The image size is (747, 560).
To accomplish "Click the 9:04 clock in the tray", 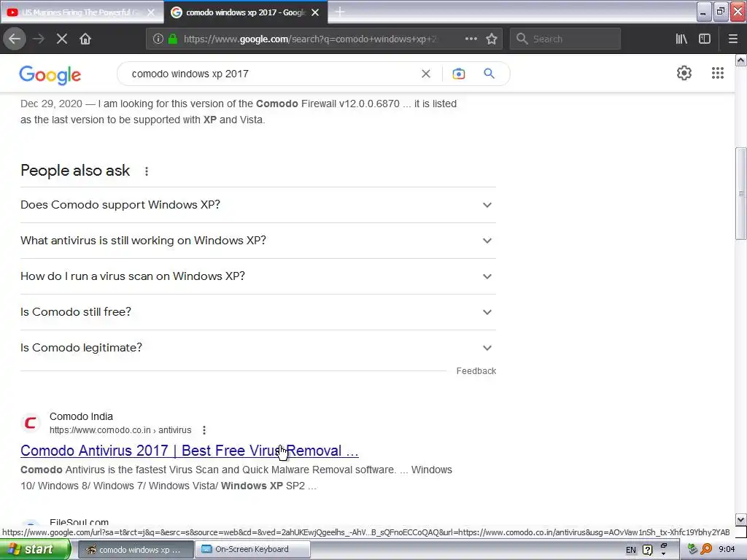I will pyautogui.click(x=727, y=550).
